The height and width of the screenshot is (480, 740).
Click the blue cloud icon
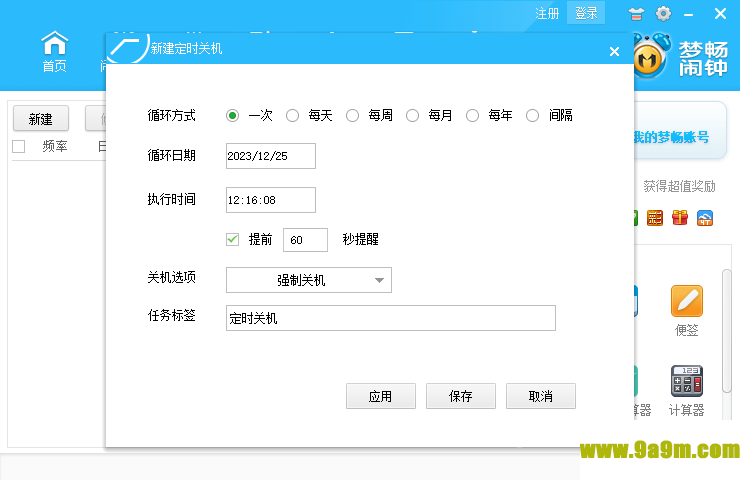tap(705, 218)
